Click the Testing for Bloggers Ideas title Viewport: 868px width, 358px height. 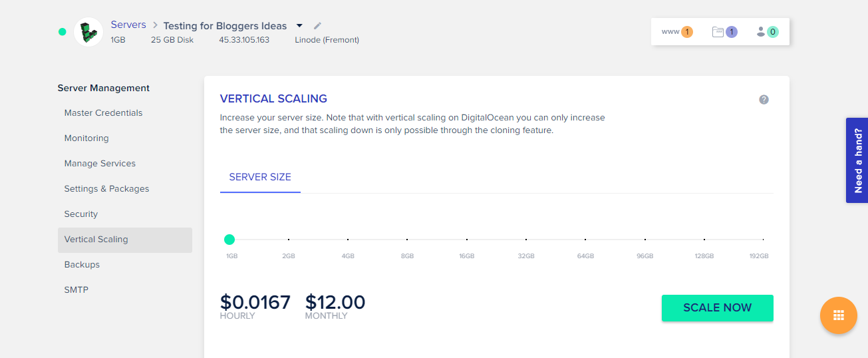(225, 26)
